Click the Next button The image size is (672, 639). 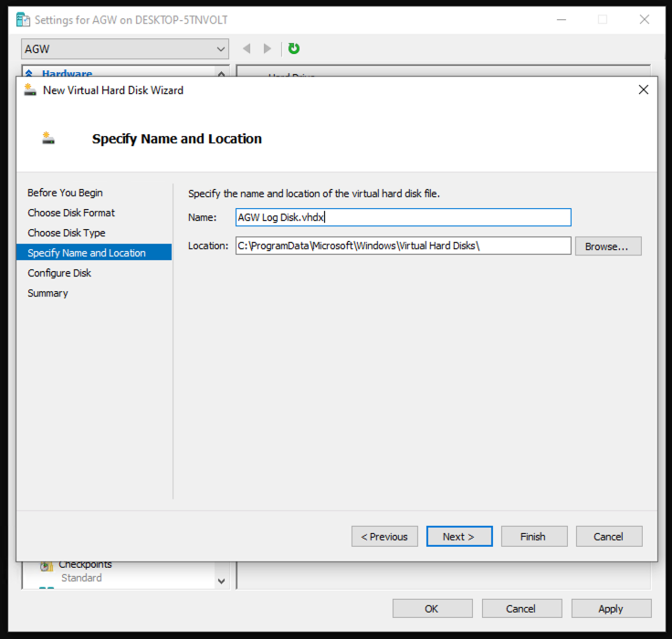coord(459,537)
